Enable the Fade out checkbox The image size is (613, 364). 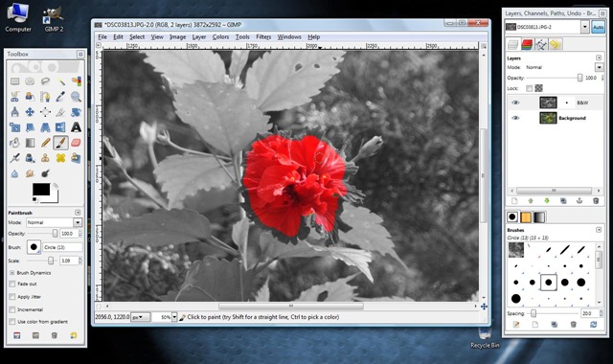coord(12,284)
